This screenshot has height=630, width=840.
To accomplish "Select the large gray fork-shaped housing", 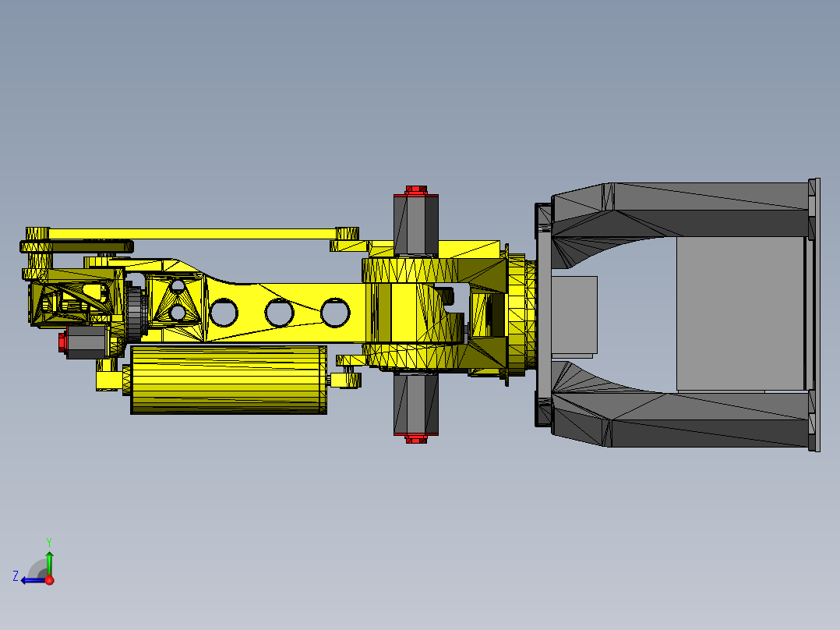I will coord(678,315).
